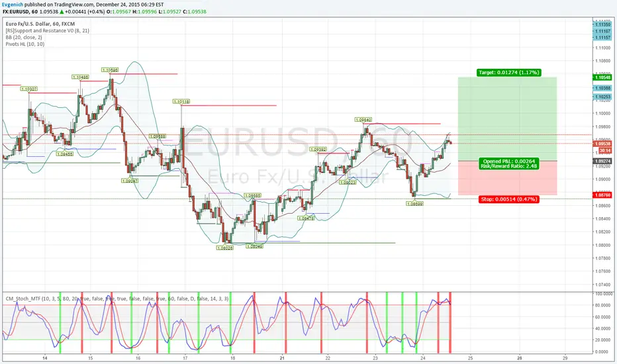Click date 29 on the time axis
This screenshot has width=617, height=364.
point(565,358)
